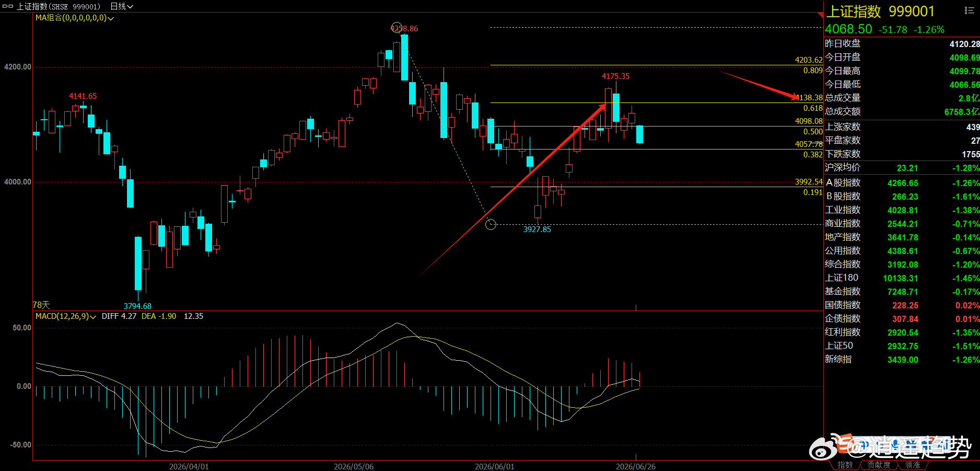Click the link chain icon beside 上证指数
Image resolution: width=980 pixels, height=471 pixels.
(x=8, y=6)
